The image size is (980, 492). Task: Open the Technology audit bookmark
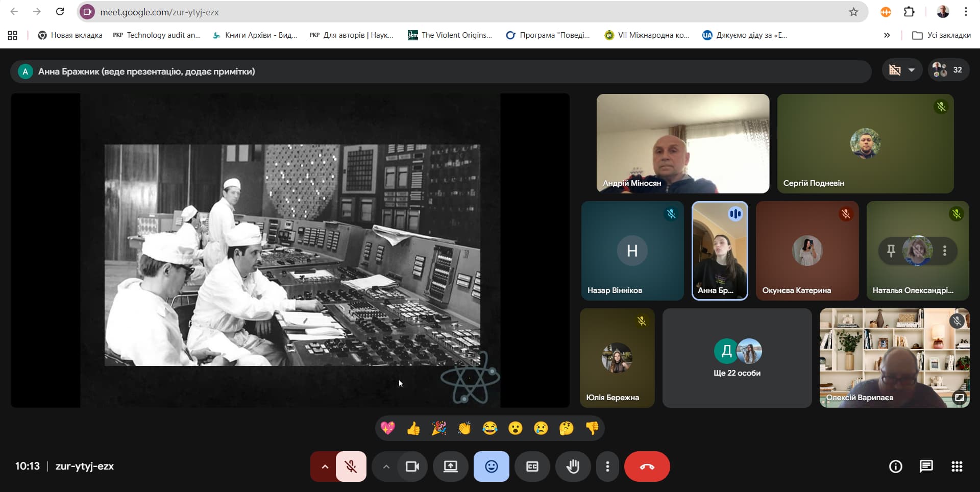157,35
